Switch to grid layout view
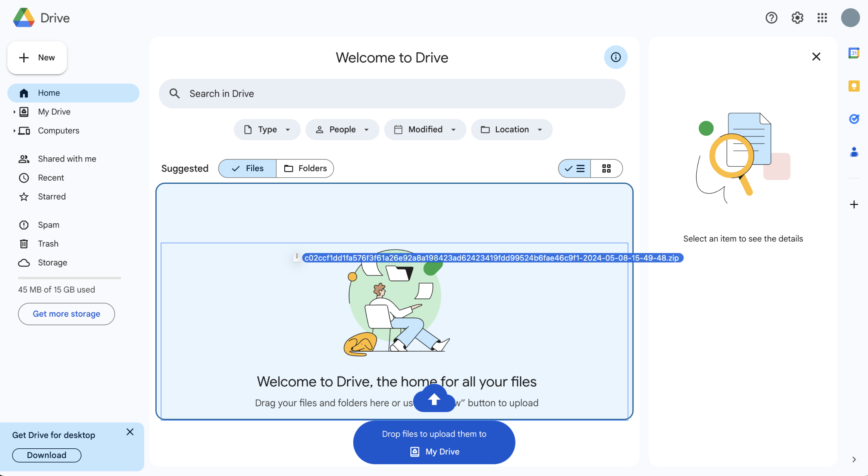868x476 pixels. coord(606,169)
